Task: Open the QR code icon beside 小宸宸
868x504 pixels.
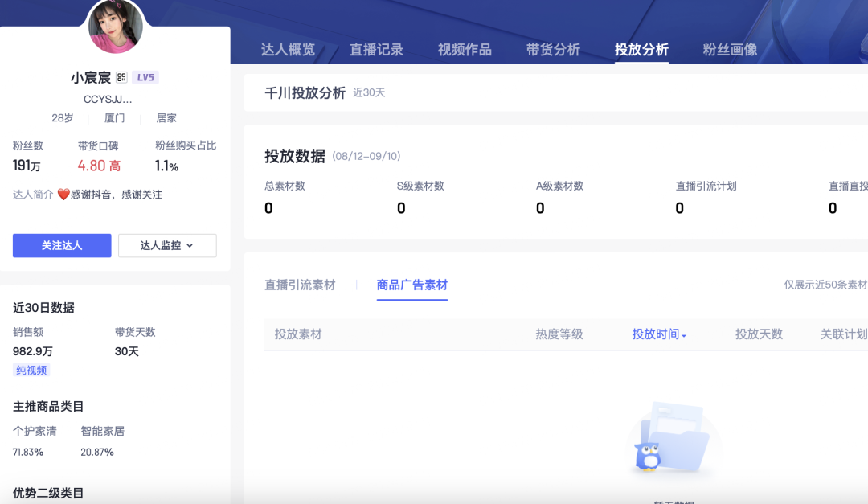Action: [122, 77]
